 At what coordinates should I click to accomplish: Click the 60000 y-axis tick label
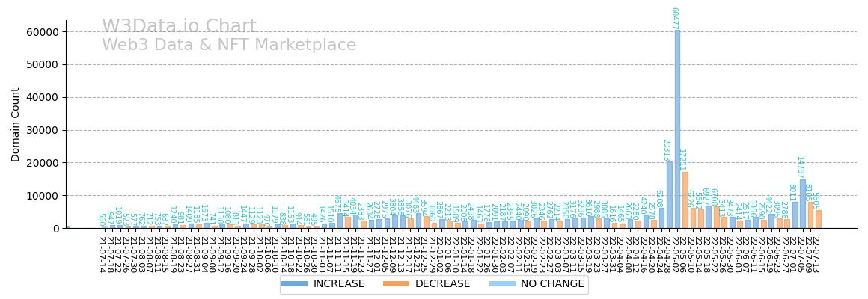[x=42, y=32]
